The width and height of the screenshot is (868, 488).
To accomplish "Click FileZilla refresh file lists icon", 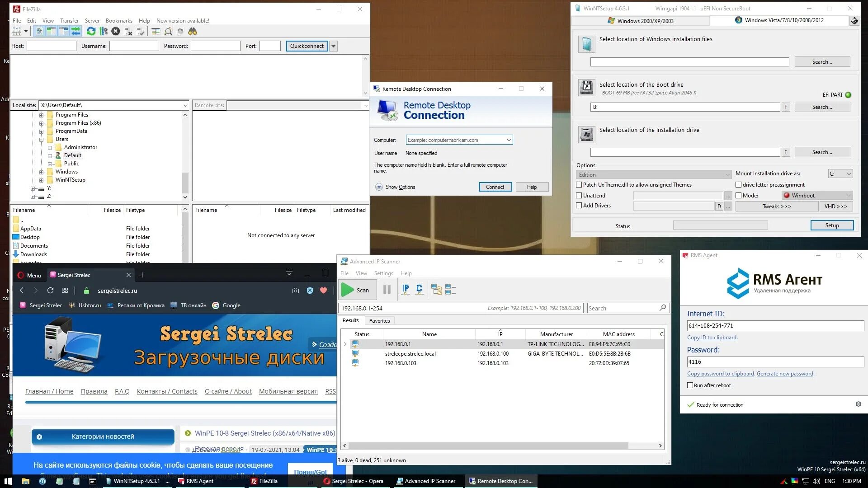I will [91, 31].
